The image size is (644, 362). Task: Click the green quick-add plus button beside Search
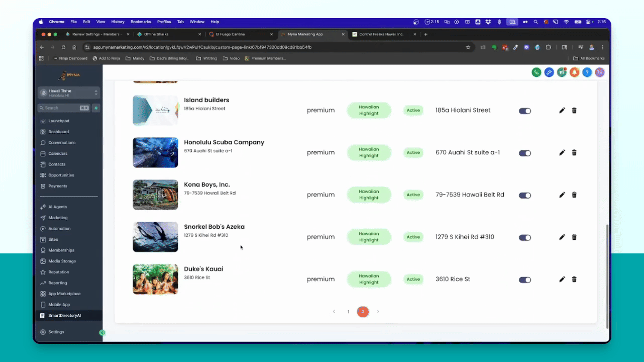[96, 108]
